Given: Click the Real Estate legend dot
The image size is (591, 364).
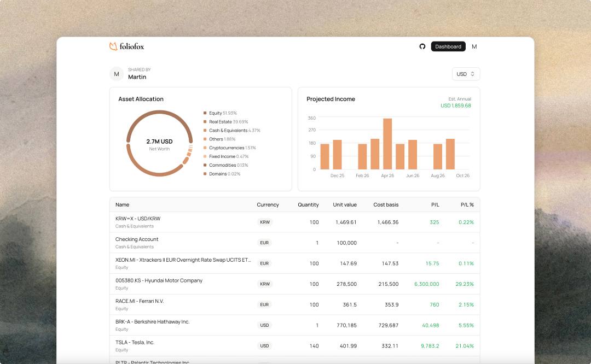Looking at the screenshot, I should click(x=205, y=122).
